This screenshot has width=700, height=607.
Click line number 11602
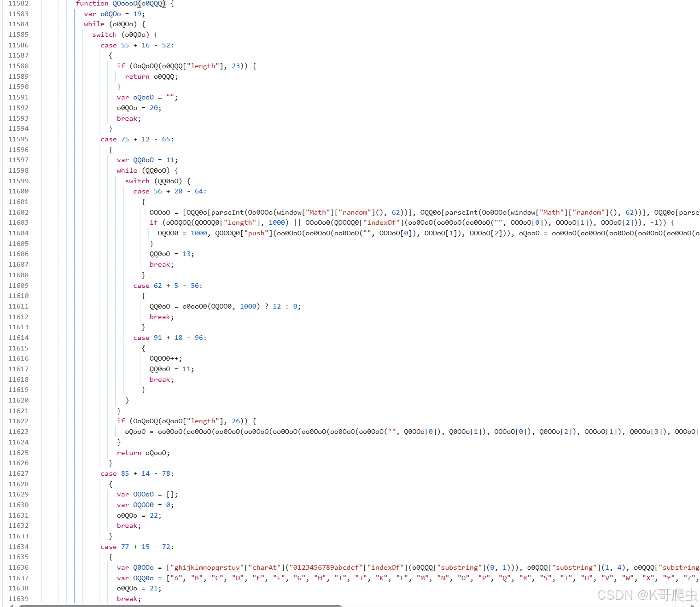[x=18, y=212]
